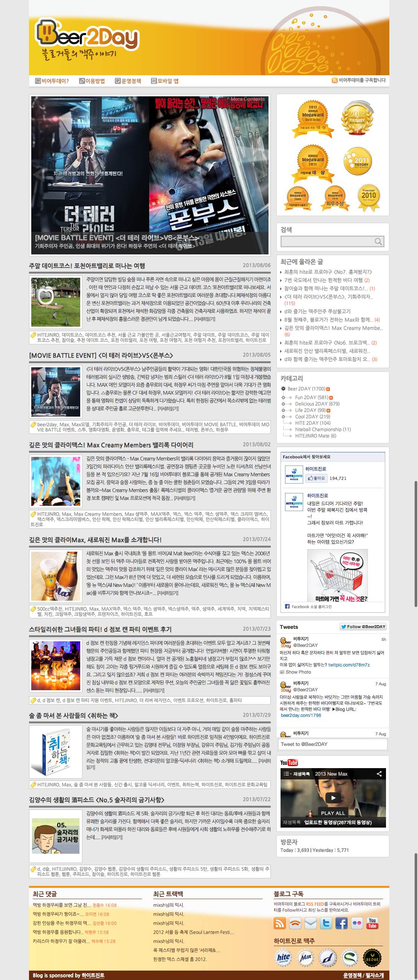Open recent post 7번 국도에서 만나는 한적한 바다 여행
Image resolution: width=418 pixels, height=980 pixels.
(x=323, y=280)
